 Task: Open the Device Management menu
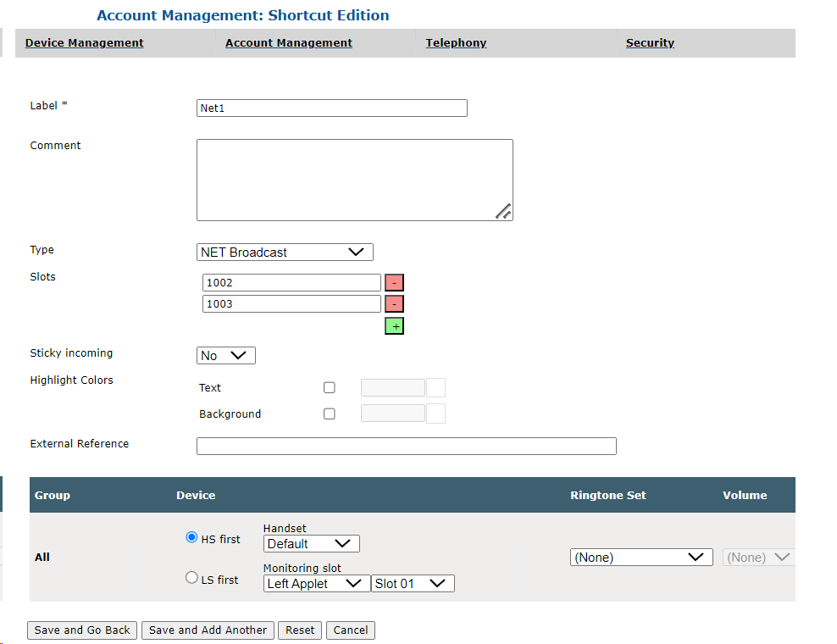(x=85, y=42)
